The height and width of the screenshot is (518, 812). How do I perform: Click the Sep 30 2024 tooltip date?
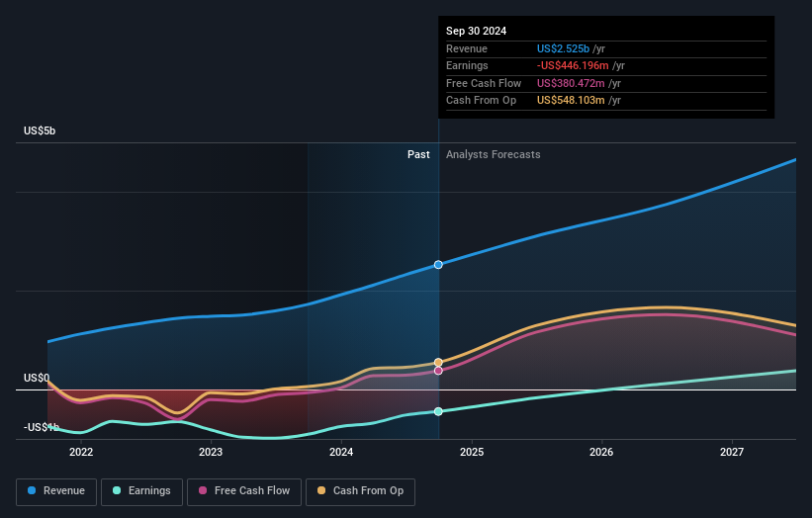click(x=476, y=31)
